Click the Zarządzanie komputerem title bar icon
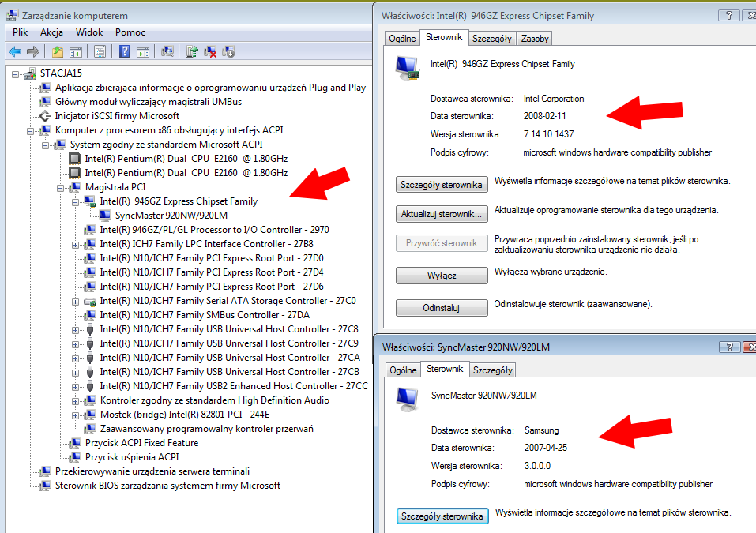 click(13, 16)
